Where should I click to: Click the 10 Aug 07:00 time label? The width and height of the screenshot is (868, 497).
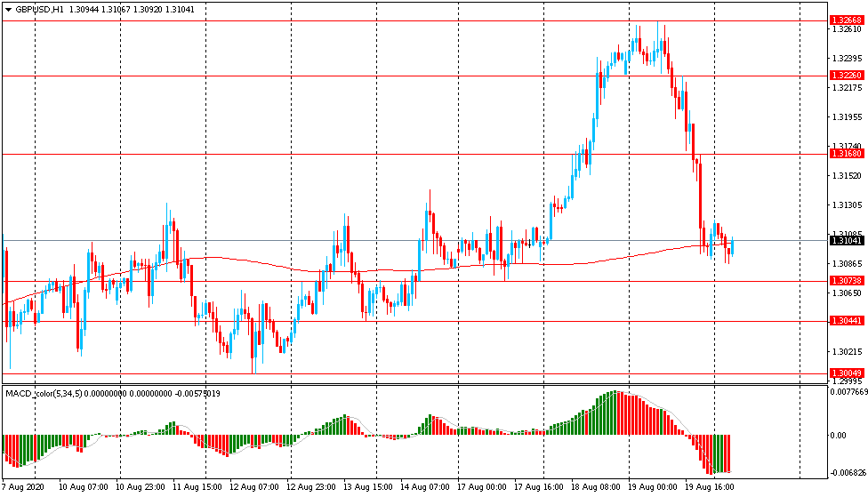point(84,487)
